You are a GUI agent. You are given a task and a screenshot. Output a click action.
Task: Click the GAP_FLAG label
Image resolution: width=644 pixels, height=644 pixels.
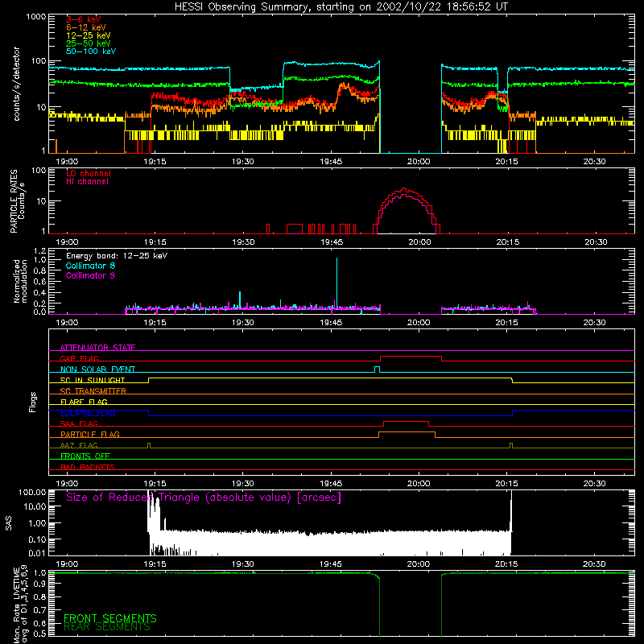(79, 358)
